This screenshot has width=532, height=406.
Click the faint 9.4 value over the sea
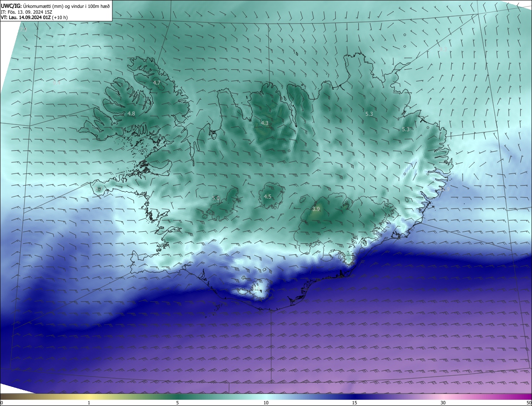[x=57, y=83]
